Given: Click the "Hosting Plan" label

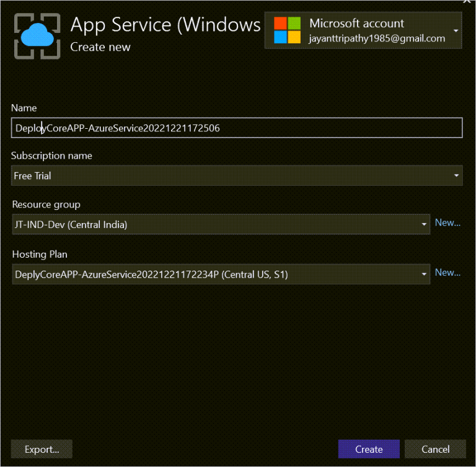Looking at the screenshot, I should pos(40,255).
